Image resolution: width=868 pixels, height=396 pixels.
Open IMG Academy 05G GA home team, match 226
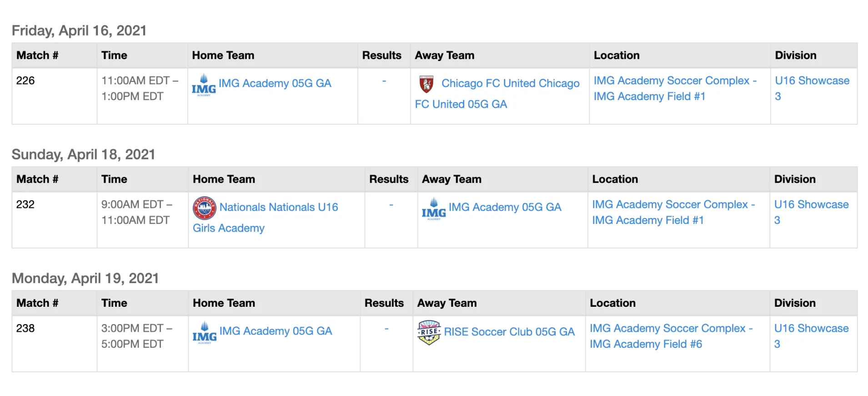point(275,83)
